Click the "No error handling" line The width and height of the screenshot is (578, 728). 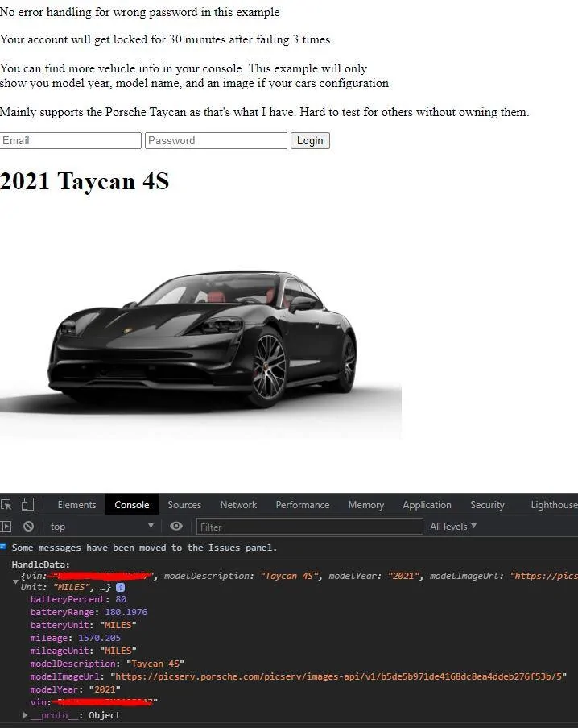[x=140, y=11]
